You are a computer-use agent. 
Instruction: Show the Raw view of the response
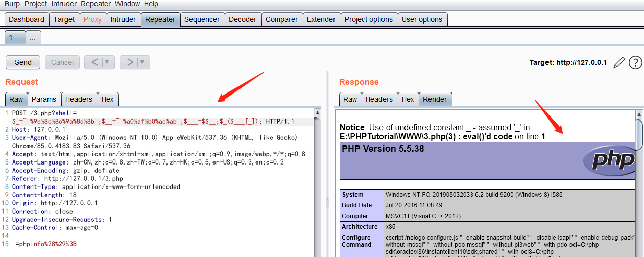click(x=350, y=99)
